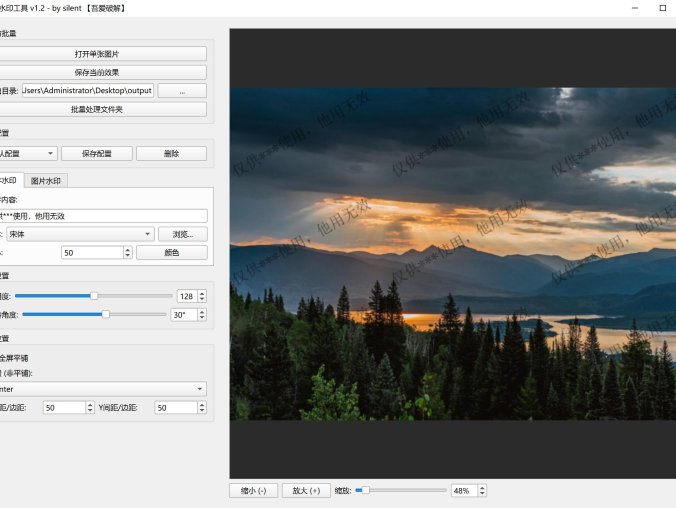Open the configuration preset dropdown
Viewport: 676px width, 508px height.
coord(28,154)
